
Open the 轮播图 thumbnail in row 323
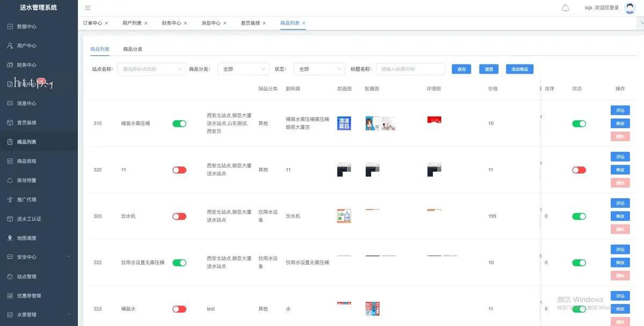[x=372, y=309]
